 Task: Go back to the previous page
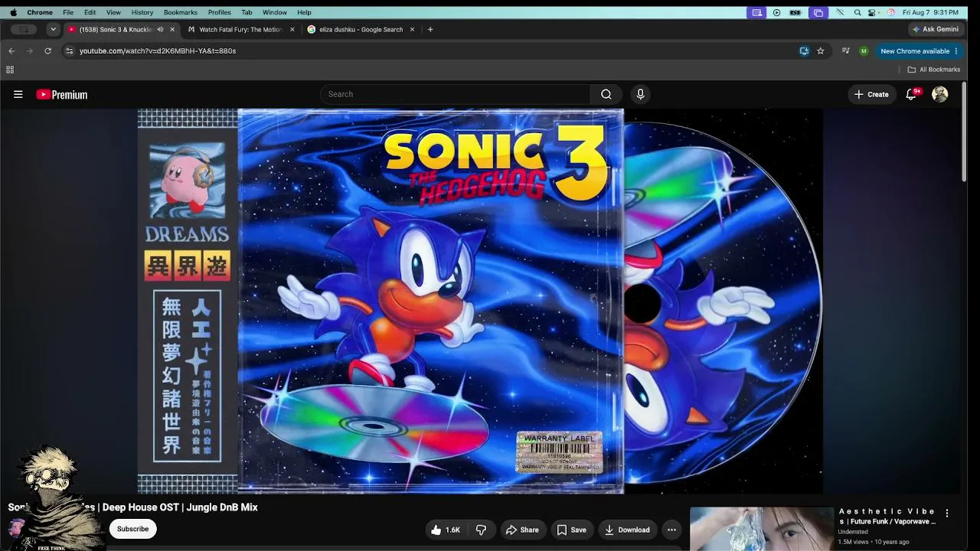pyautogui.click(x=11, y=51)
